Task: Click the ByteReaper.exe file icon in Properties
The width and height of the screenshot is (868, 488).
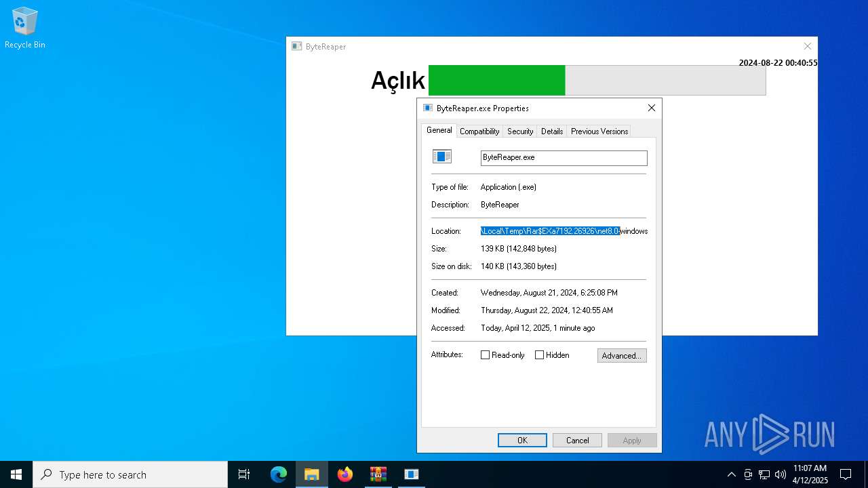Action: point(442,157)
